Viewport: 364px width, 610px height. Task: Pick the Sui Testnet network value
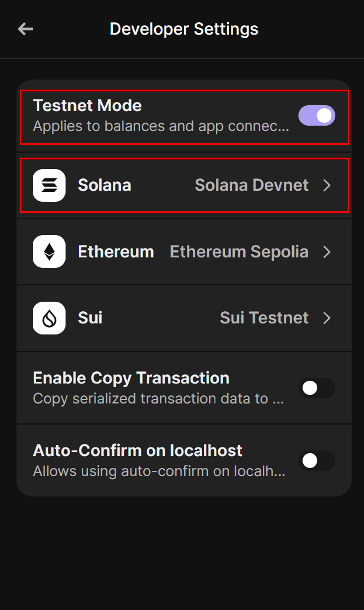[264, 318]
